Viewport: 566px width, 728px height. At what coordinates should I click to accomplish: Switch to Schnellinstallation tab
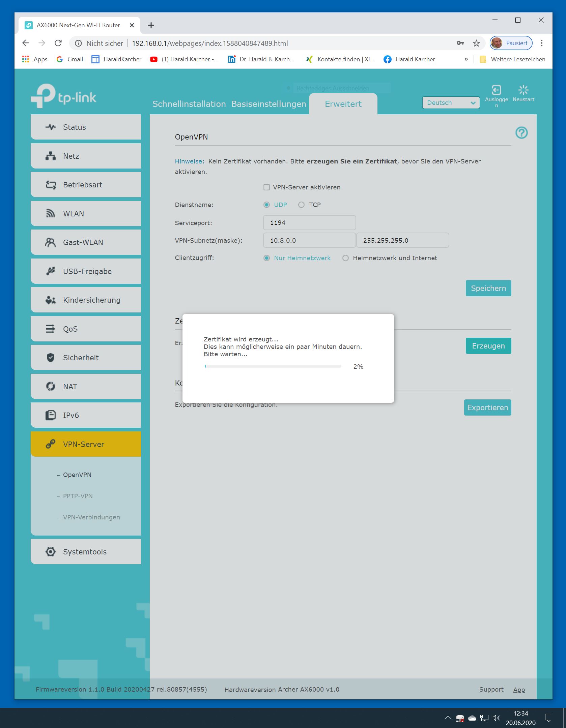pos(189,104)
